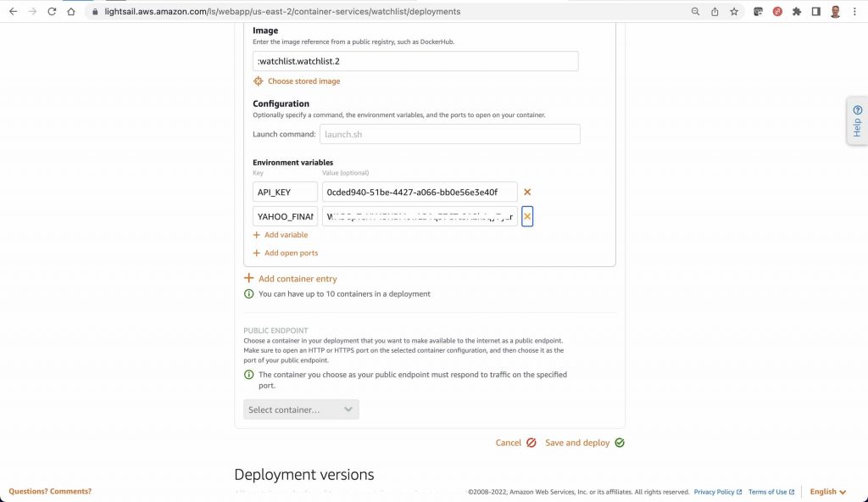Screen dimensions: 868x502
Task: Click the Choose stored image swap icon
Action: point(258,81)
